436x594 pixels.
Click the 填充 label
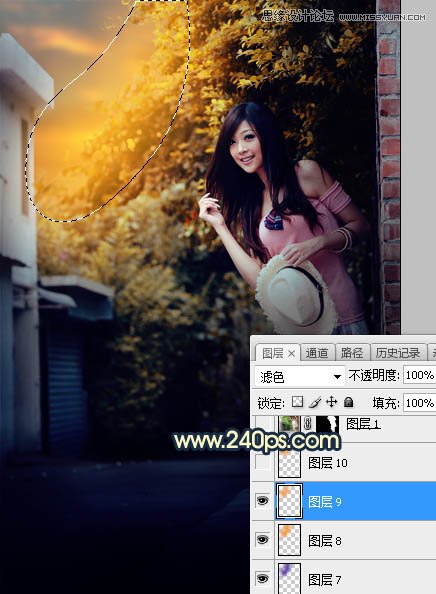click(386, 403)
